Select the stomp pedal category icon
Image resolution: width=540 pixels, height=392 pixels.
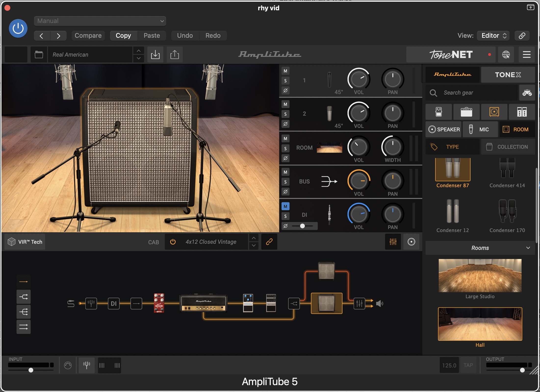click(x=439, y=112)
